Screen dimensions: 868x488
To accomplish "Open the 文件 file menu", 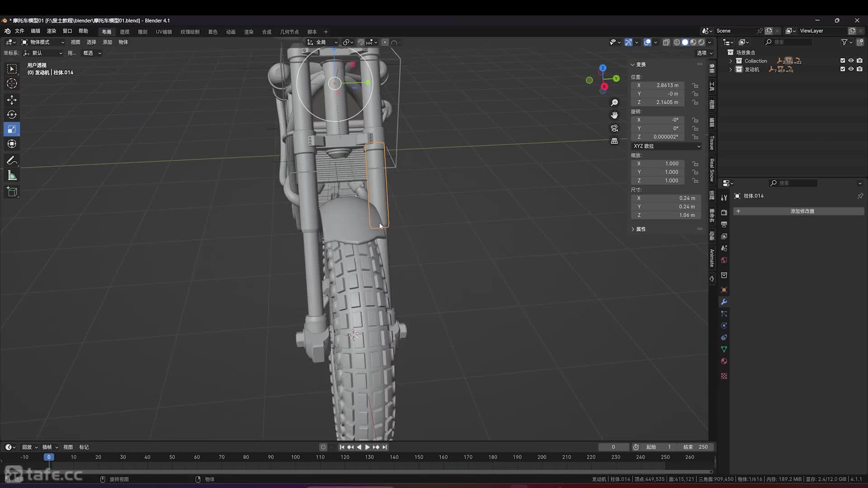I will pyautogui.click(x=19, y=31).
